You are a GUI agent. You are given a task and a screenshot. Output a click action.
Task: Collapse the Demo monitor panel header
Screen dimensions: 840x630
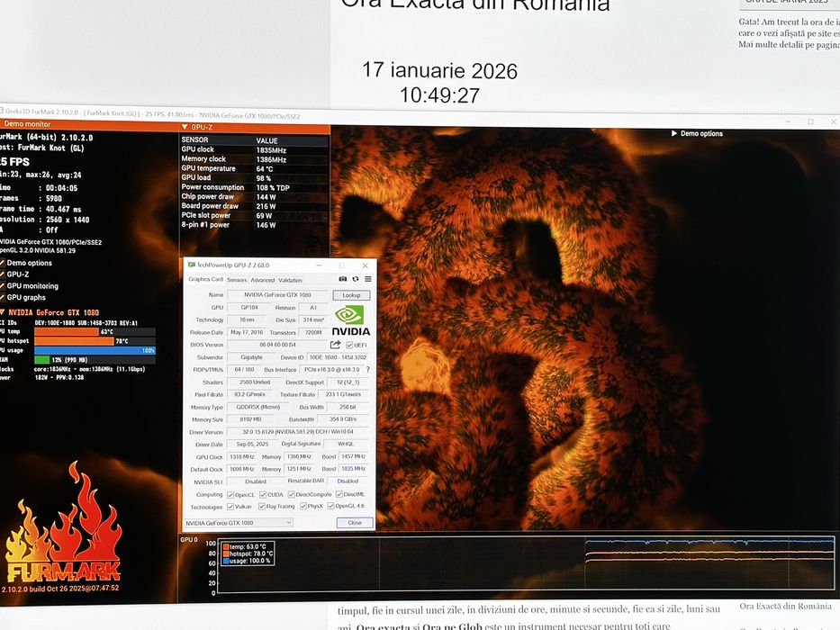90,124
